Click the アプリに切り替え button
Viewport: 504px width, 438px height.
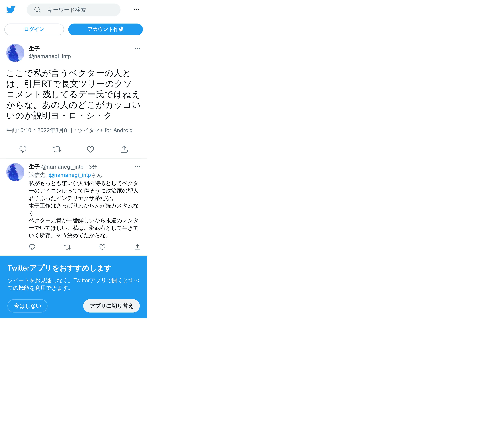pos(111,306)
